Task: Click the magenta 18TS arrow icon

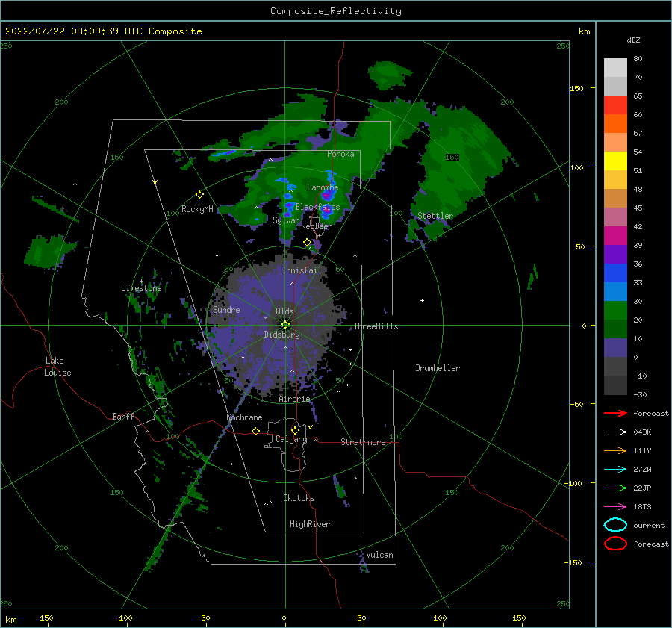Action: 615,507
